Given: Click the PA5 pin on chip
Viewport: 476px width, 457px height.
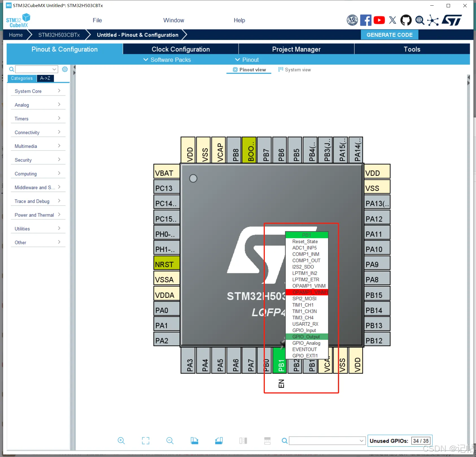Looking at the screenshot, I should (219, 360).
